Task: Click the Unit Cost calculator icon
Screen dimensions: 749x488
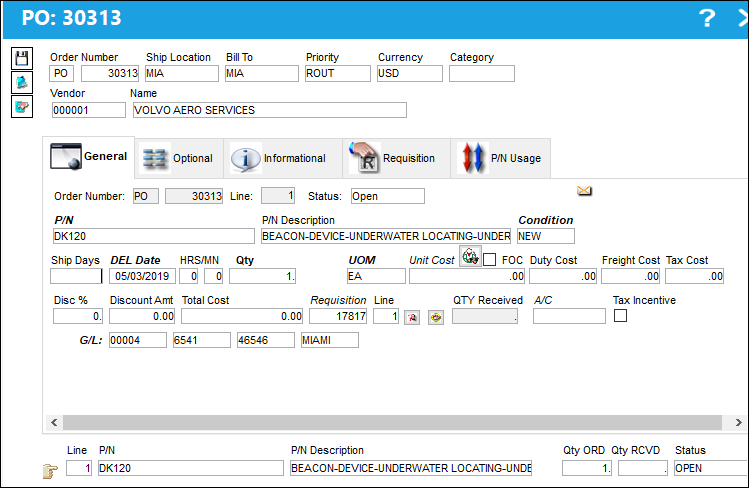Action: pyautogui.click(x=470, y=256)
